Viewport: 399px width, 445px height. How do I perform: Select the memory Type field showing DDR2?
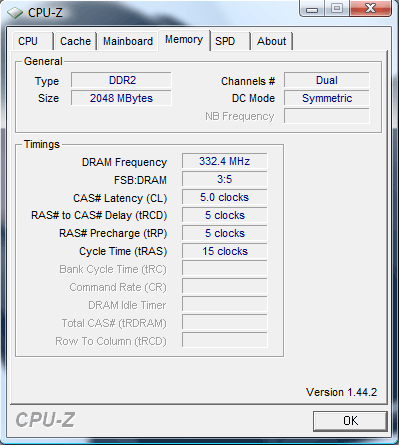(x=121, y=80)
